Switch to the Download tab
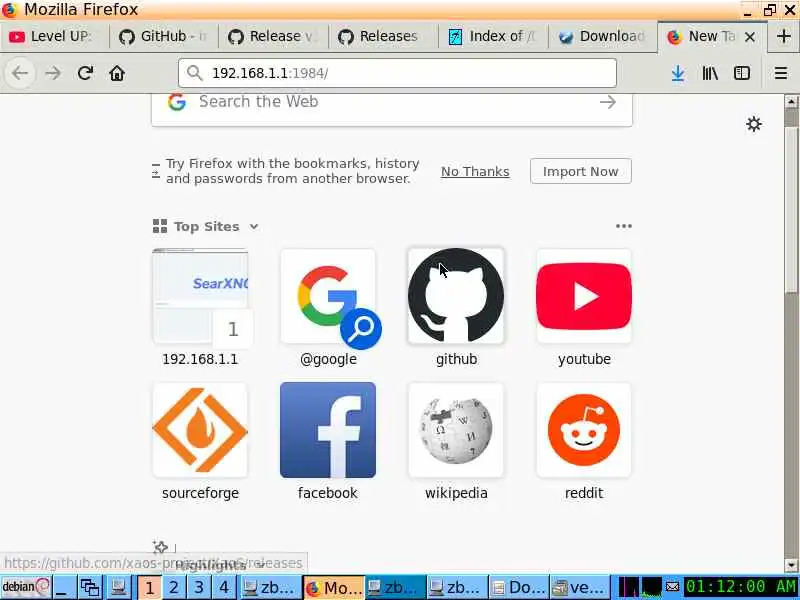Image resolution: width=800 pixels, height=600 pixels. click(x=603, y=36)
